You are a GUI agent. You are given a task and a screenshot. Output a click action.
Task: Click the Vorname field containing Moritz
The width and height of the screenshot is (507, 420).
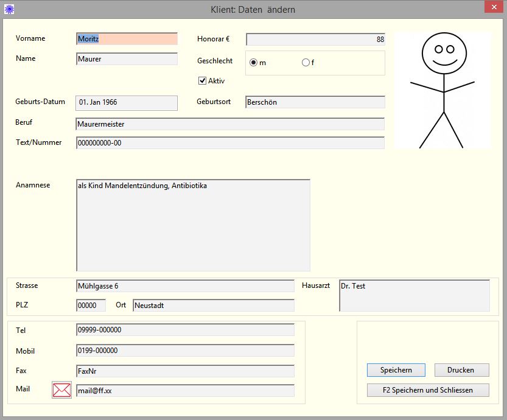pyautogui.click(x=127, y=39)
